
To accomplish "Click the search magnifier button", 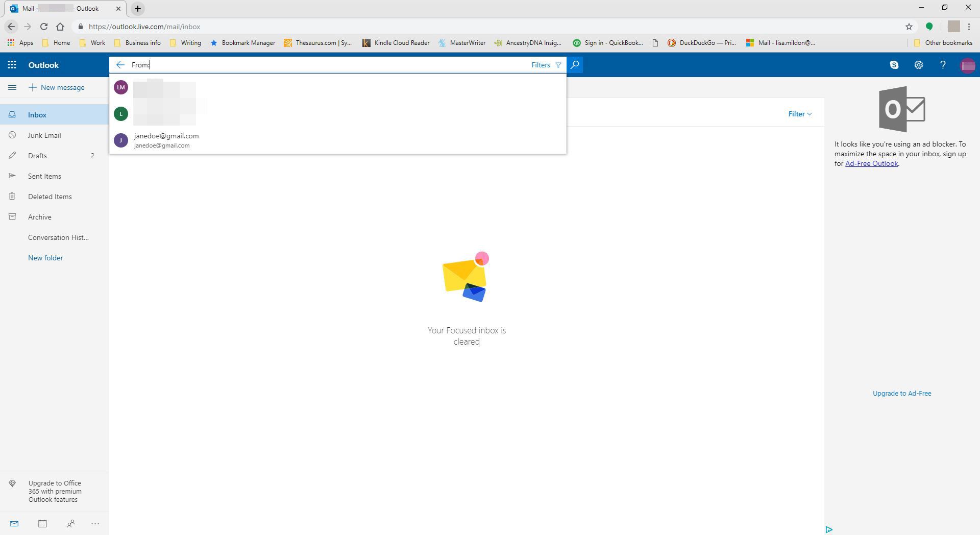I will click(575, 65).
